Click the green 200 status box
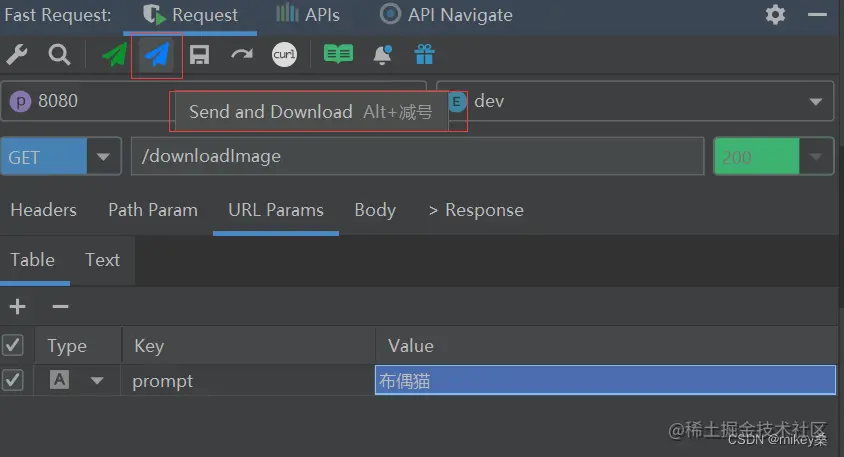Viewport: 844px width, 457px height. [756, 157]
